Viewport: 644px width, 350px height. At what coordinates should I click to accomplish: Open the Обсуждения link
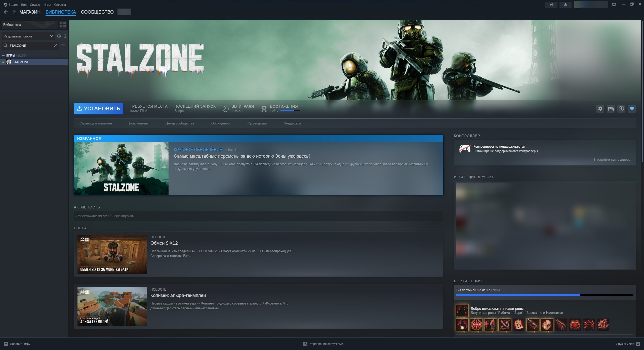point(221,123)
